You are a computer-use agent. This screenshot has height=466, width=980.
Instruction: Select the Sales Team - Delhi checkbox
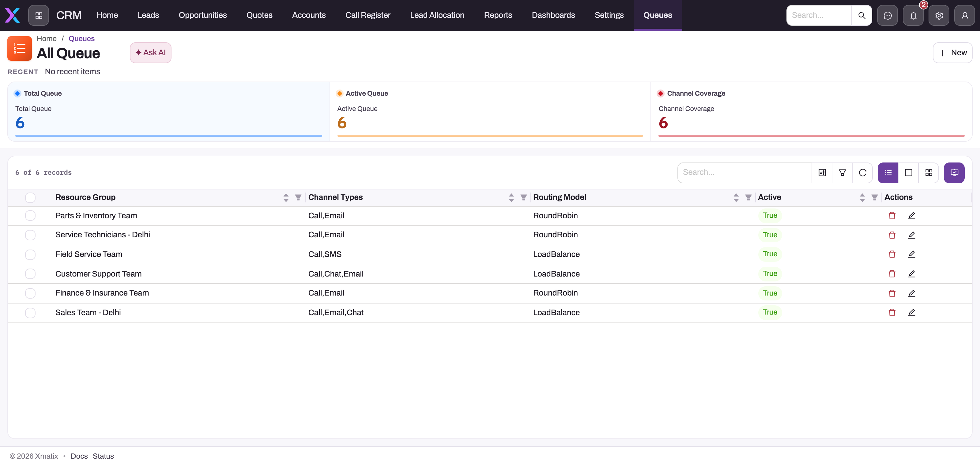pos(30,313)
